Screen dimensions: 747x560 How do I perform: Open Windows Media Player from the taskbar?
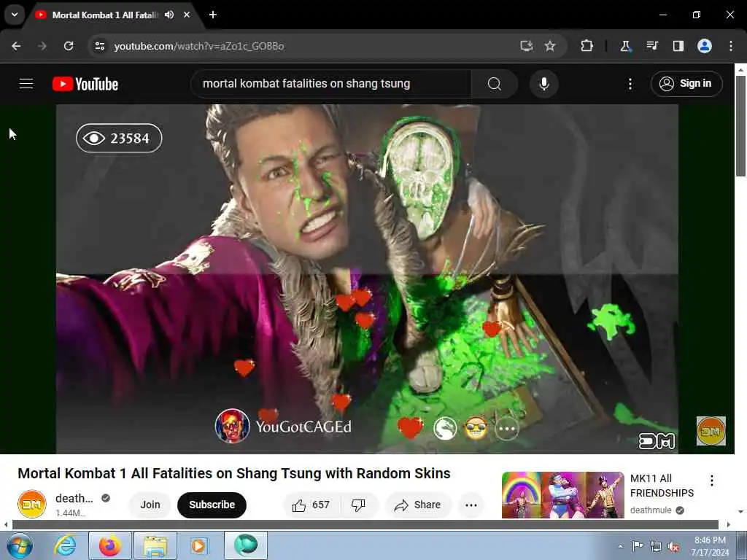click(x=198, y=545)
